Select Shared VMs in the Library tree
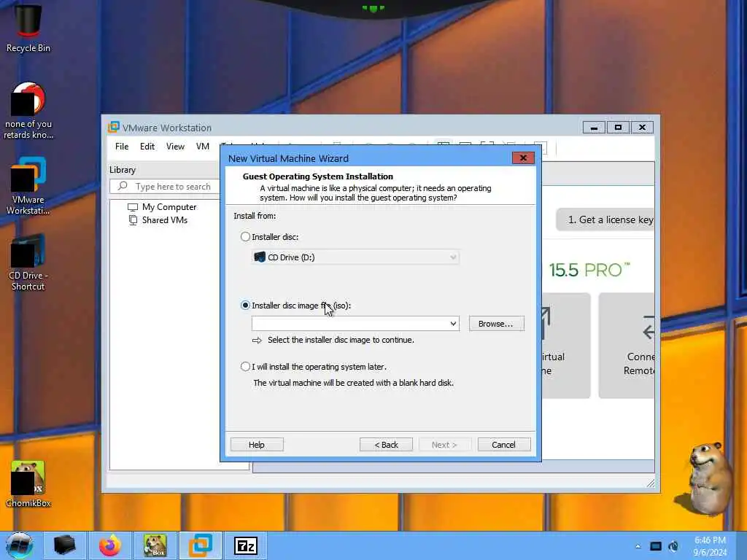This screenshot has height=560, width=747. pyautogui.click(x=158, y=220)
